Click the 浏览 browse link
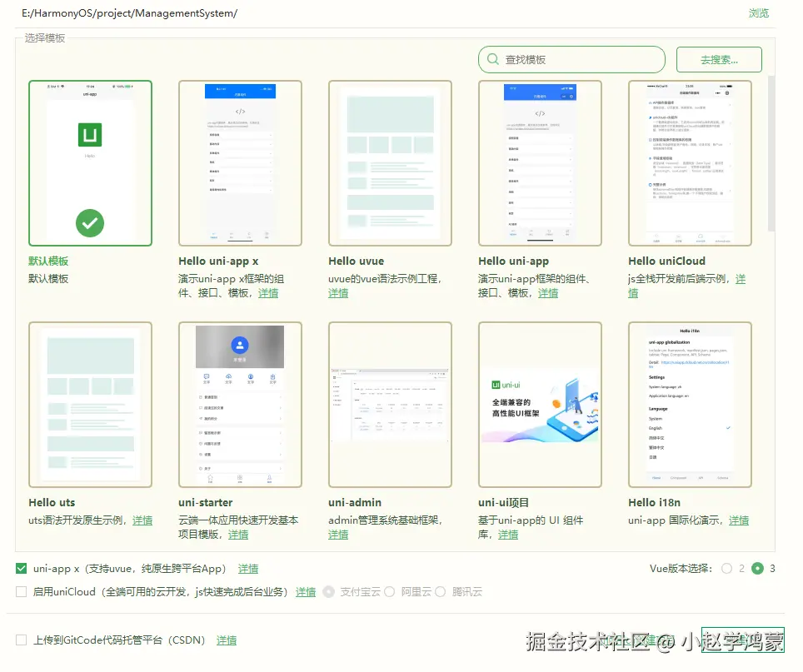Viewport: 803px width, 672px height. 759,13
